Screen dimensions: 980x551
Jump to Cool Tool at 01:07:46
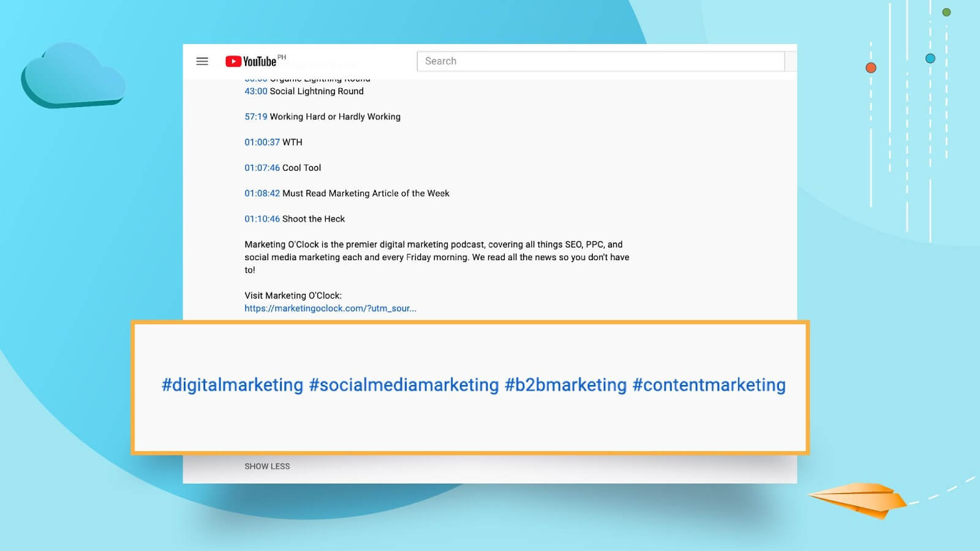tap(262, 168)
